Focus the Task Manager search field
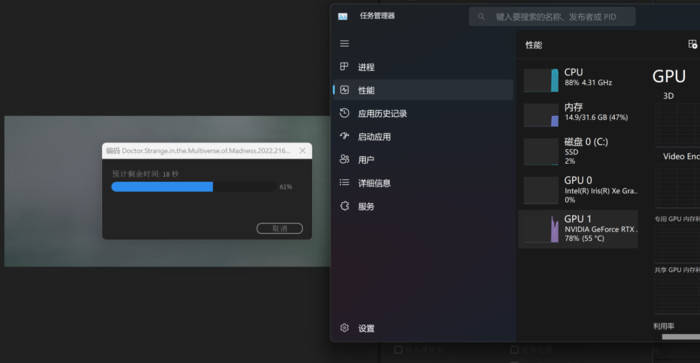This screenshot has width=700, height=363. (x=552, y=17)
